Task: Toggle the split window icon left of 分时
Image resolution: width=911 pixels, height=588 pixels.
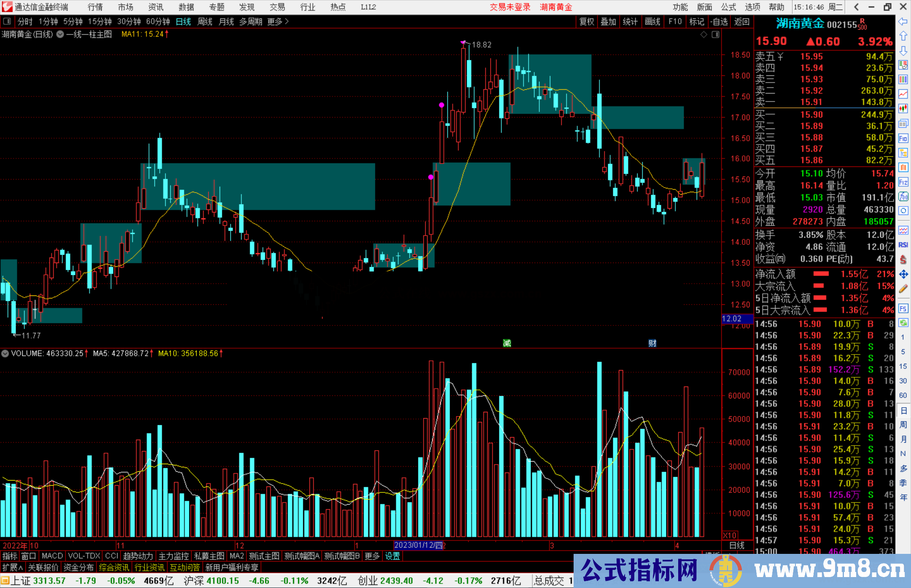Action: pyautogui.click(x=7, y=21)
